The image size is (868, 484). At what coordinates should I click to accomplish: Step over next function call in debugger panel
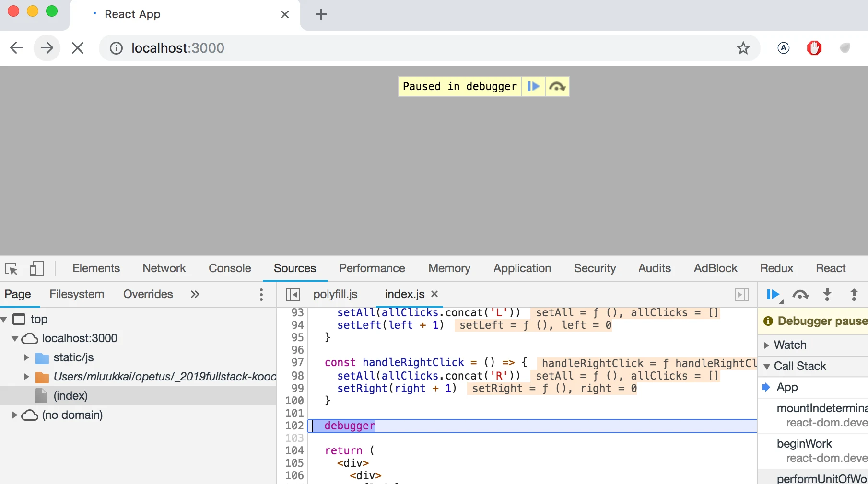[800, 294]
